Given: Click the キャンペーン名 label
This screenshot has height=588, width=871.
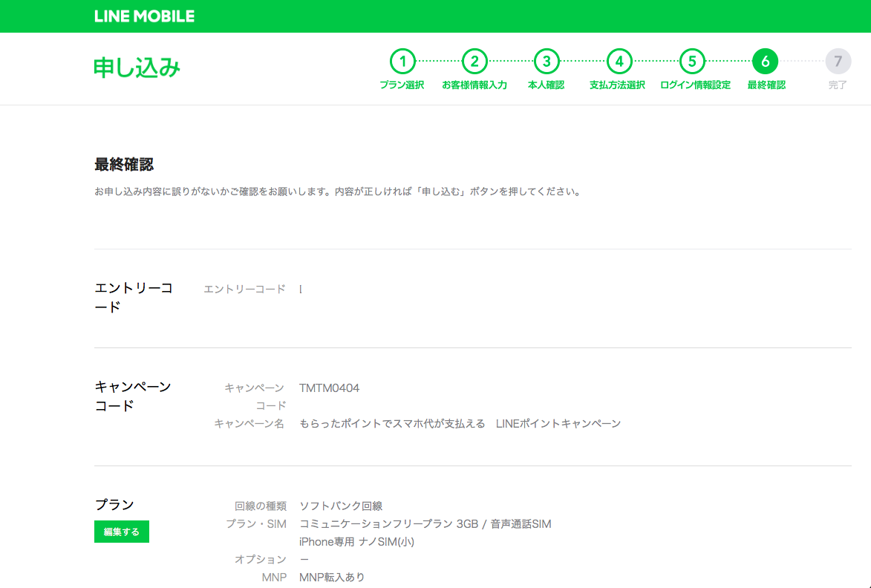Looking at the screenshot, I should coord(249,424).
